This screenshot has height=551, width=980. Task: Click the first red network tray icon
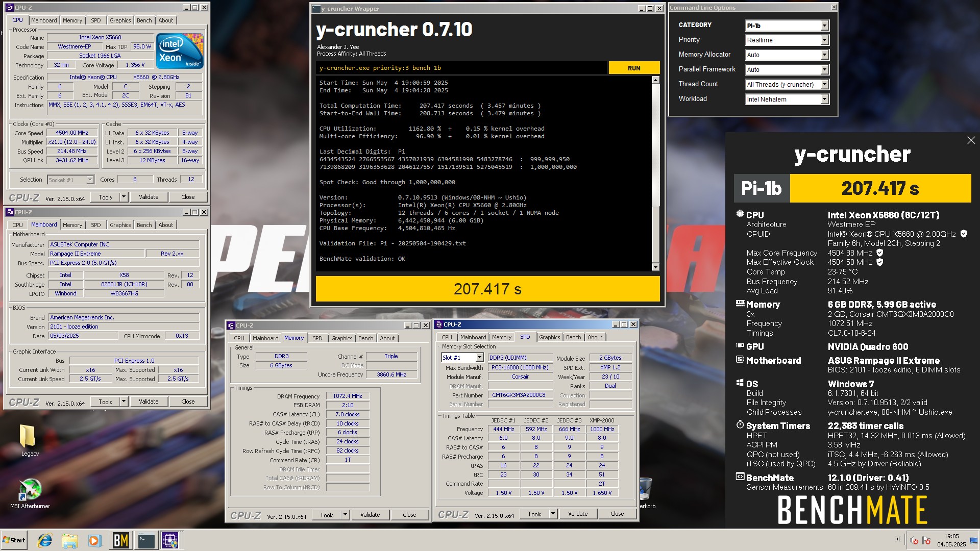(915, 541)
